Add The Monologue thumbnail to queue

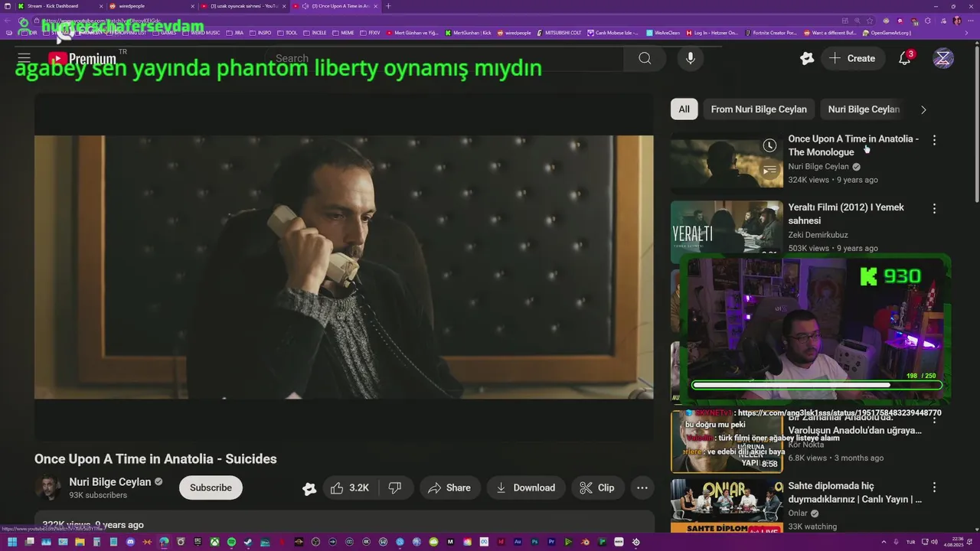pyautogui.click(x=769, y=170)
